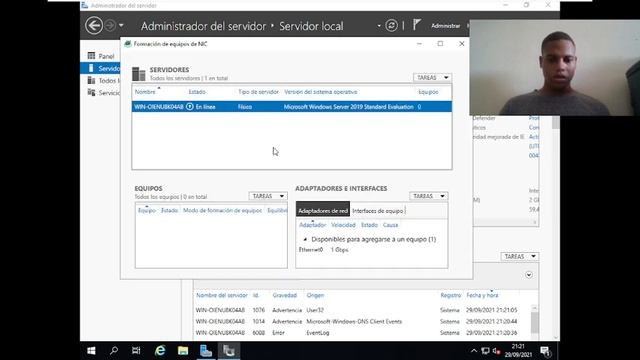The height and width of the screenshot is (360, 640).
Task: Sort servers by Equipos column
Action: click(x=428, y=92)
